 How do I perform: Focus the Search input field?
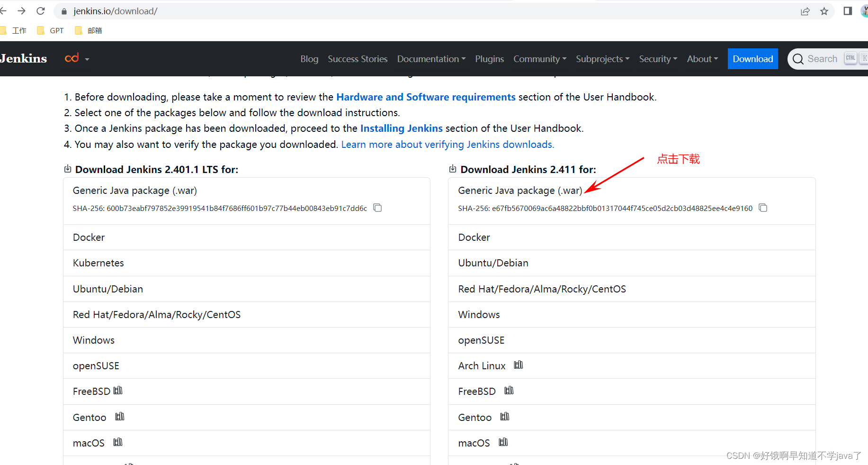[x=828, y=59]
